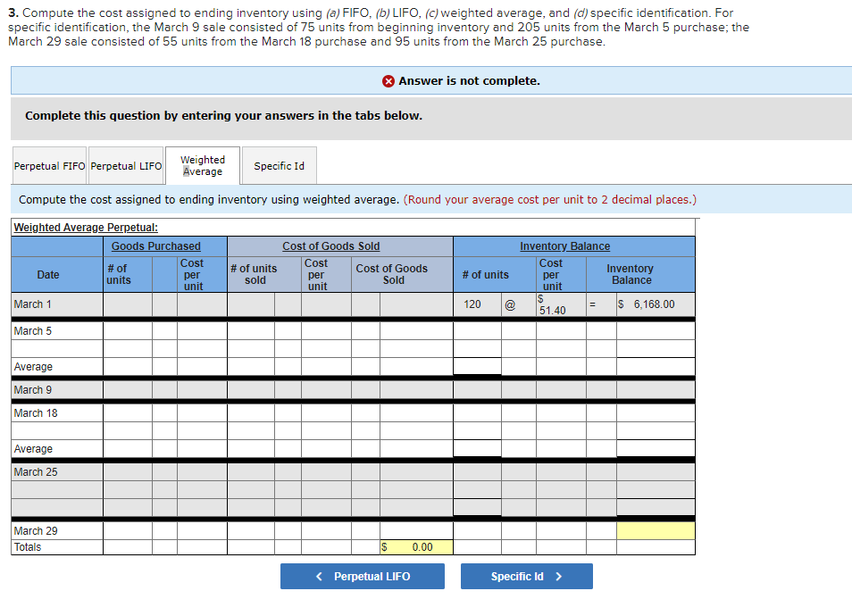Click the Totals cell showing $0.00
Screen dimensions: 852x616
(x=414, y=545)
